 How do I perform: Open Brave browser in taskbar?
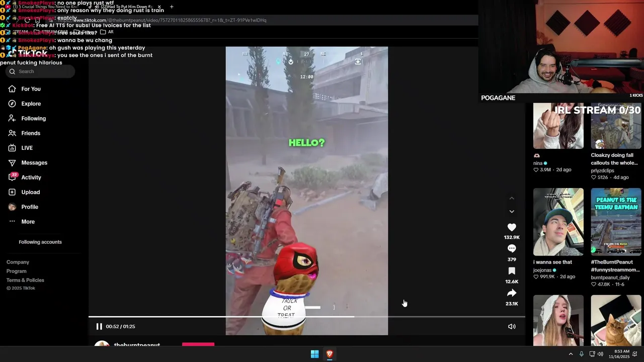coord(330,354)
